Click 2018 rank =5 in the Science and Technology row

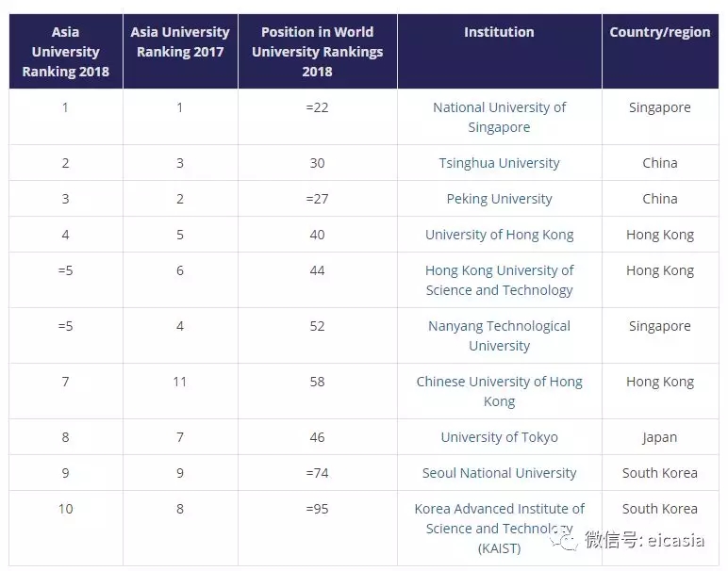coord(65,270)
